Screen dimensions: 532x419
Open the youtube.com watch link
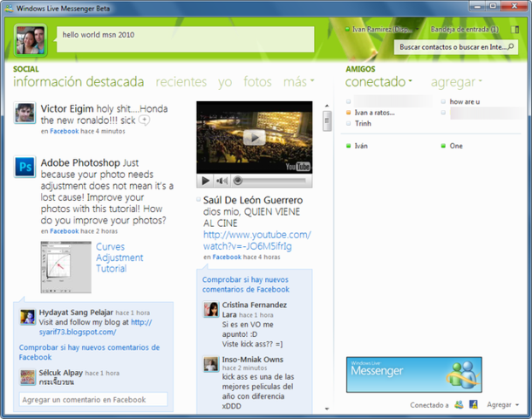[x=256, y=240]
